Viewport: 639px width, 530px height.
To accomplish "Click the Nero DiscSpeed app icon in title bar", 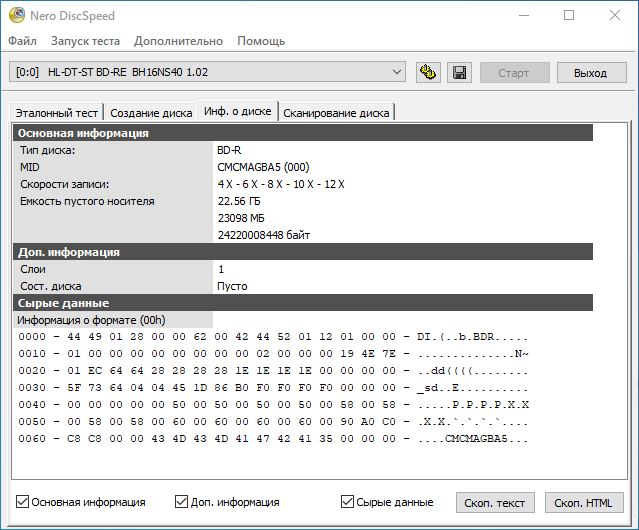I will [x=17, y=15].
